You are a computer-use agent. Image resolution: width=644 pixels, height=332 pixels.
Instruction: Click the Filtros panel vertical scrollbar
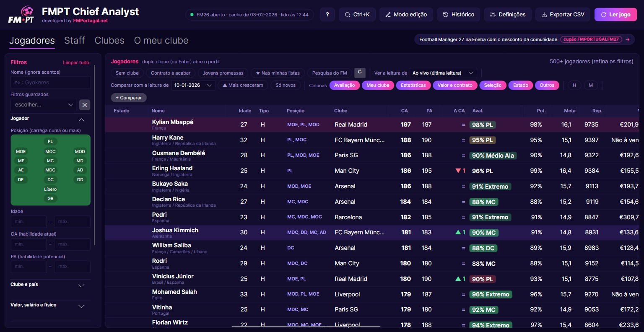pos(95,155)
